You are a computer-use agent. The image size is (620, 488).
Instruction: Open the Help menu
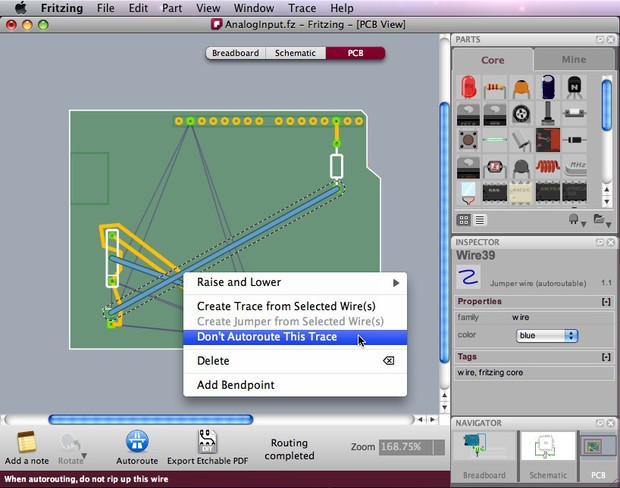tap(342, 8)
